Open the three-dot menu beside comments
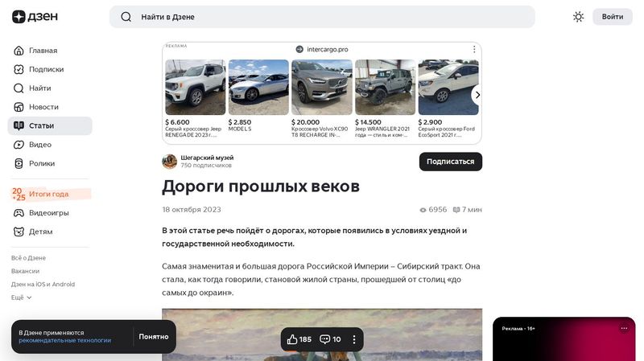The height and width of the screenshot is (361, 644). [354, 339]
